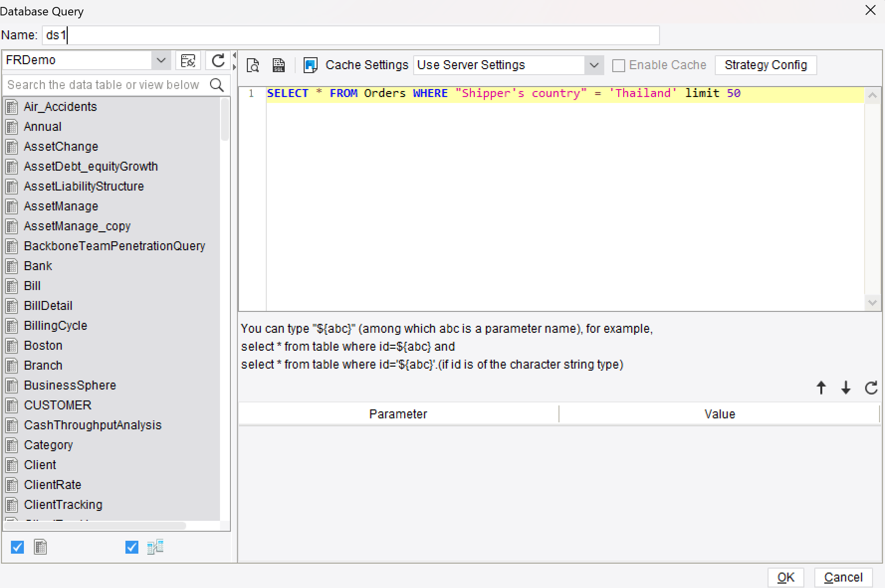Enable the Enable Cache checkbox
Image resolution: width=885 pixels, height=588 pixels.
point(619,65)
